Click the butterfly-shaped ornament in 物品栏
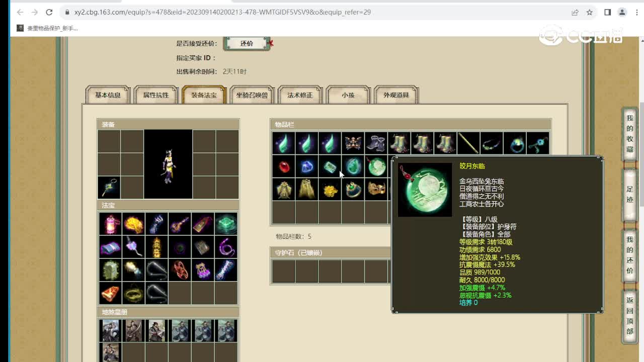This screenshot has height=362, width=644. [353, 143]
